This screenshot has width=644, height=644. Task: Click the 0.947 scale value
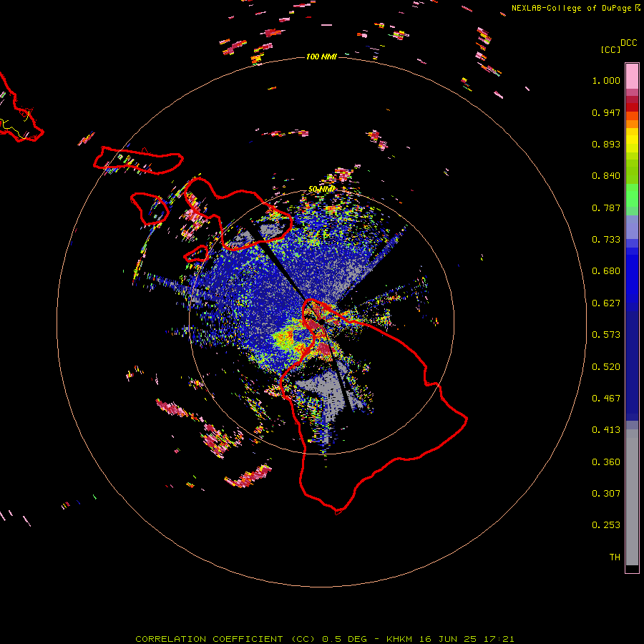(606, 112)
